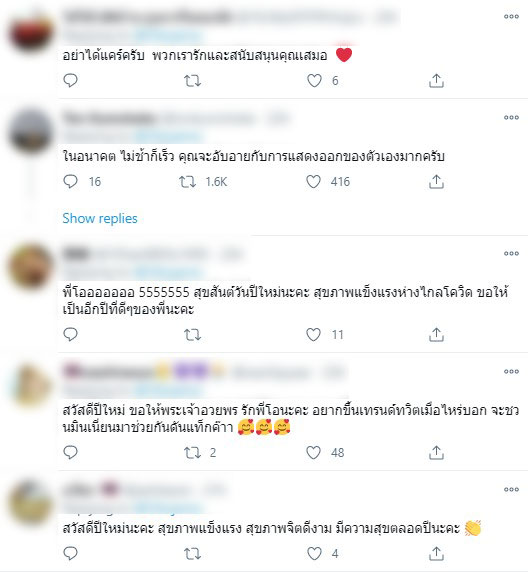
Task: Retweet the tweet showing 2 retweets
Action: [192, 453]
